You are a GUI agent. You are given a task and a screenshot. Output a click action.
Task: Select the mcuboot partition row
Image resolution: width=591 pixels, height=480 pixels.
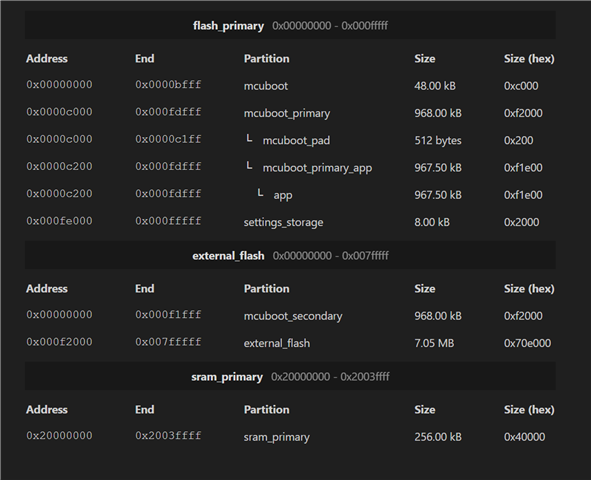pos(290,86)
